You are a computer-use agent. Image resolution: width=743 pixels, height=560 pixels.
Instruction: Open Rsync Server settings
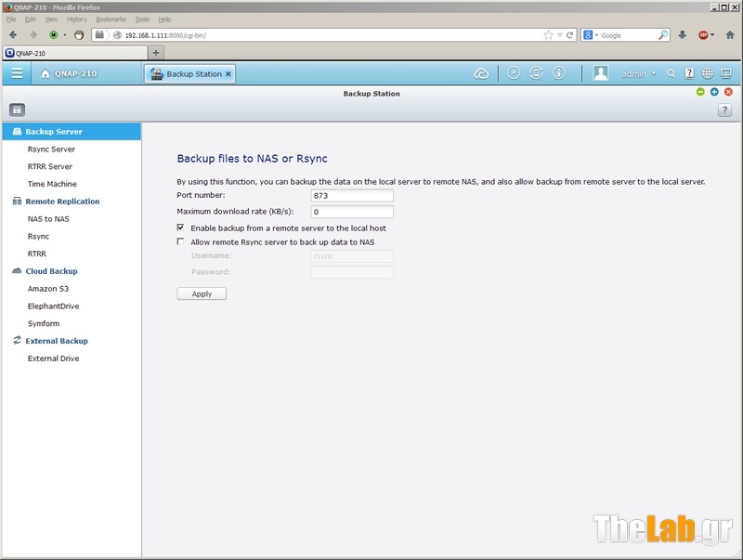(x=51, y=150)
